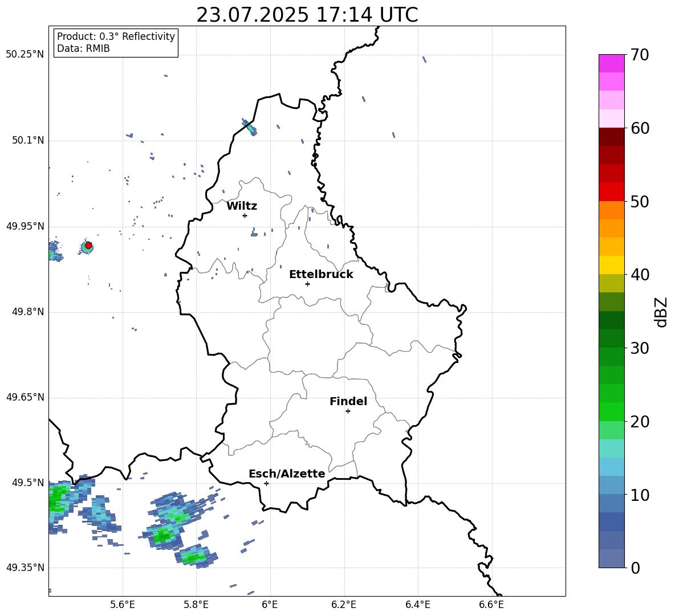Click the Ettelbruck station label
This screenshot has height=616, width=675.
coord(321,275)
